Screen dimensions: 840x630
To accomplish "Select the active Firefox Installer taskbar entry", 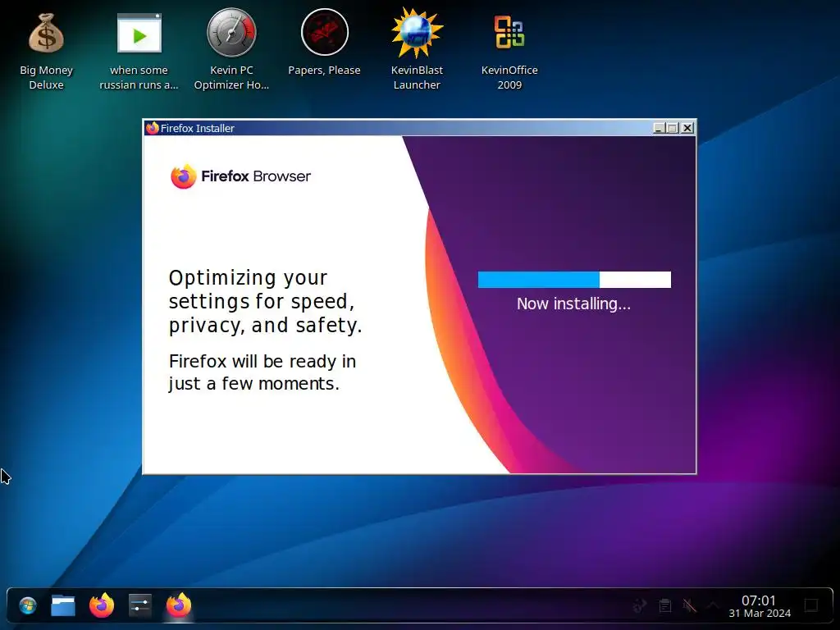I will pos(178,605).
